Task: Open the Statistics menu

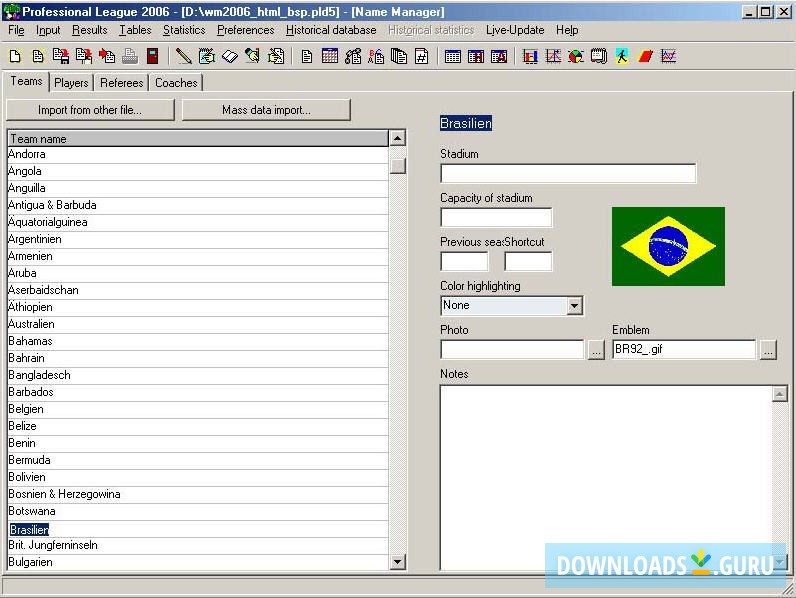Action: click(184, 30)
